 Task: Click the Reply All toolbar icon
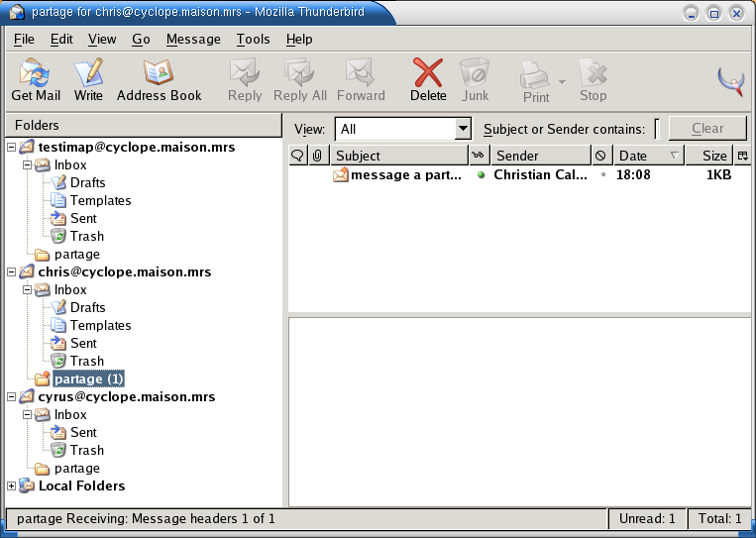300,80
